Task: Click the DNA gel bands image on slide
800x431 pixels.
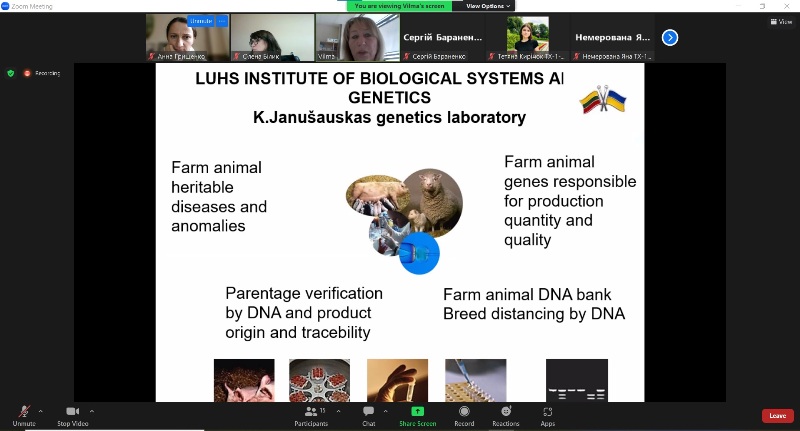Action: tap(577, 381)
